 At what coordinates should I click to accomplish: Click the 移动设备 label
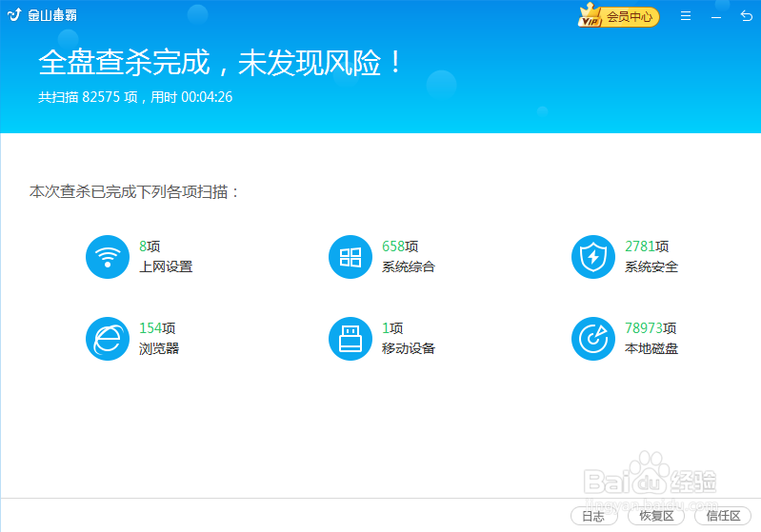[409, 348]
